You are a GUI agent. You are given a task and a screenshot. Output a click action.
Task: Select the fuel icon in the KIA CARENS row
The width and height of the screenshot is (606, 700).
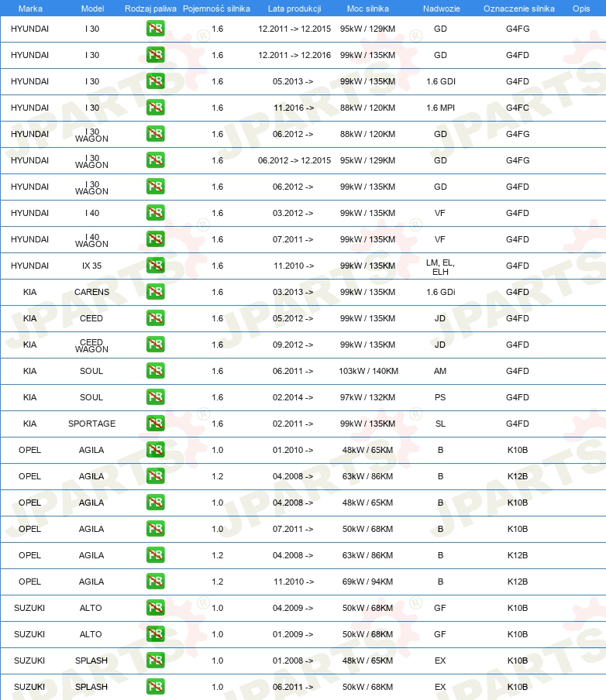(155, 292)
